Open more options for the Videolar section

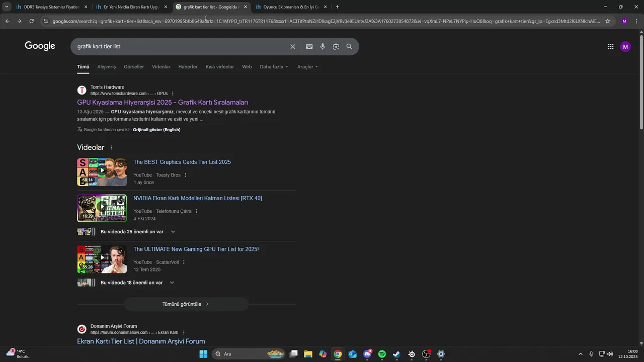tap(111, 147)
